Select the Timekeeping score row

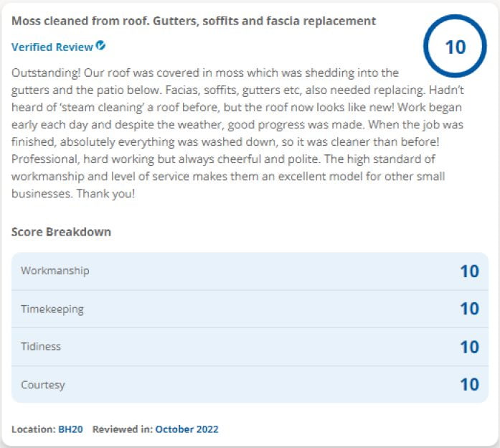(x=250, y=309)
